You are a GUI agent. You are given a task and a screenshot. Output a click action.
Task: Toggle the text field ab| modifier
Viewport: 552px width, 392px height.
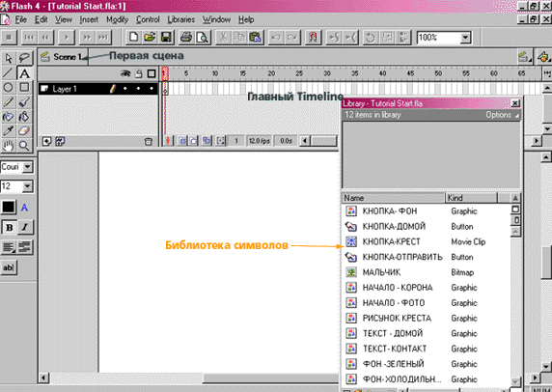tap(9, 267)
